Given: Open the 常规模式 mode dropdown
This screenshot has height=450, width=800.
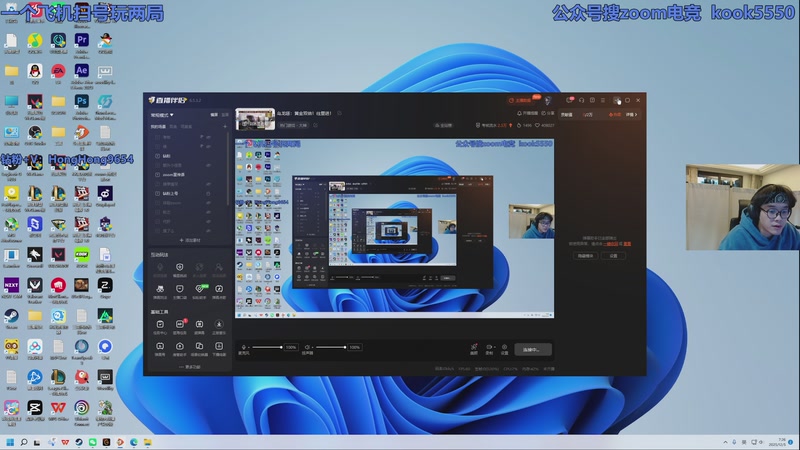Looking at the screenshot, I should [x=162, y=115].
